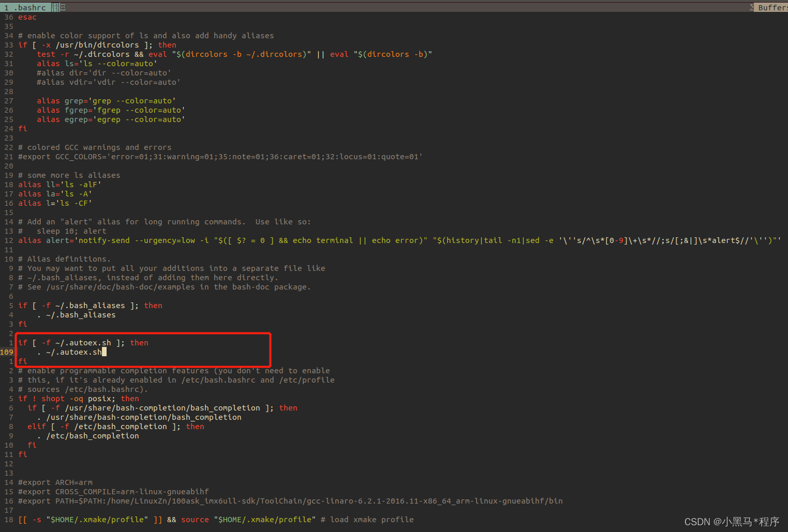The height and width of the screenshot is (532, 788).
Task: Click line alias grep='grep --color=auto'
Action: [106, 101]
